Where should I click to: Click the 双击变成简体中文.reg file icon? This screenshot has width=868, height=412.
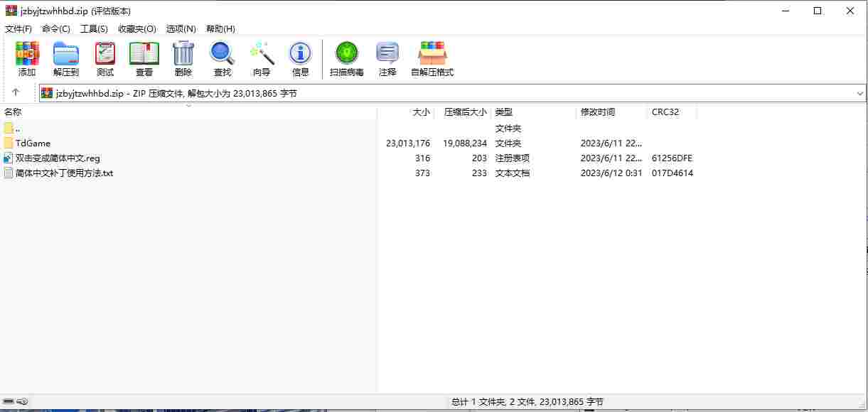(x=9, y=158)
